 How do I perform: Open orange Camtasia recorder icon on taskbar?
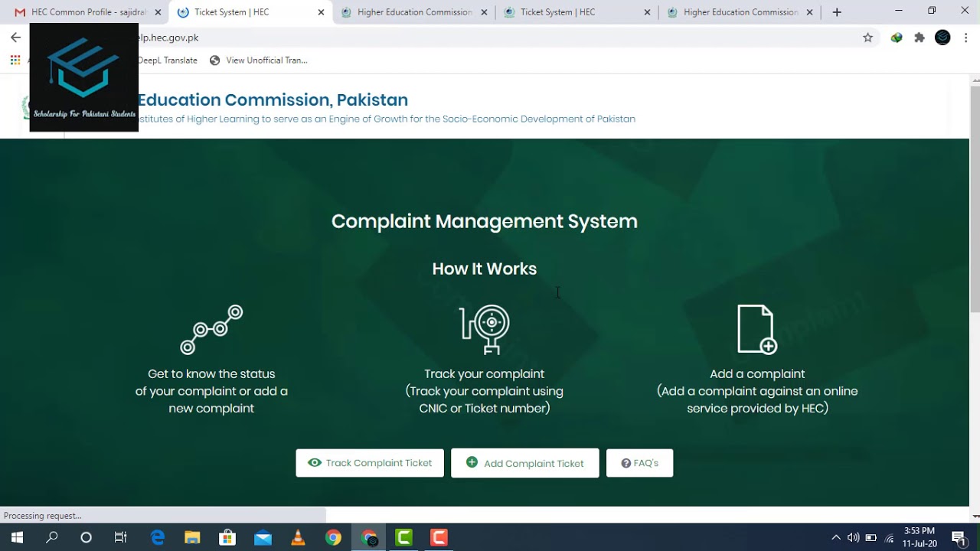pyautogui.click(x=439, y=538)
